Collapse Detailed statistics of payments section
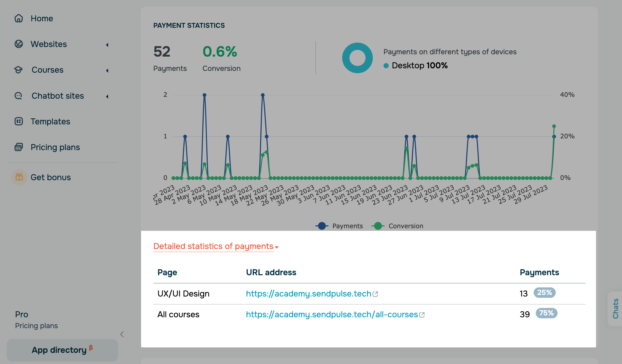This screenshot has width=622, height=364. coord(216,246)
